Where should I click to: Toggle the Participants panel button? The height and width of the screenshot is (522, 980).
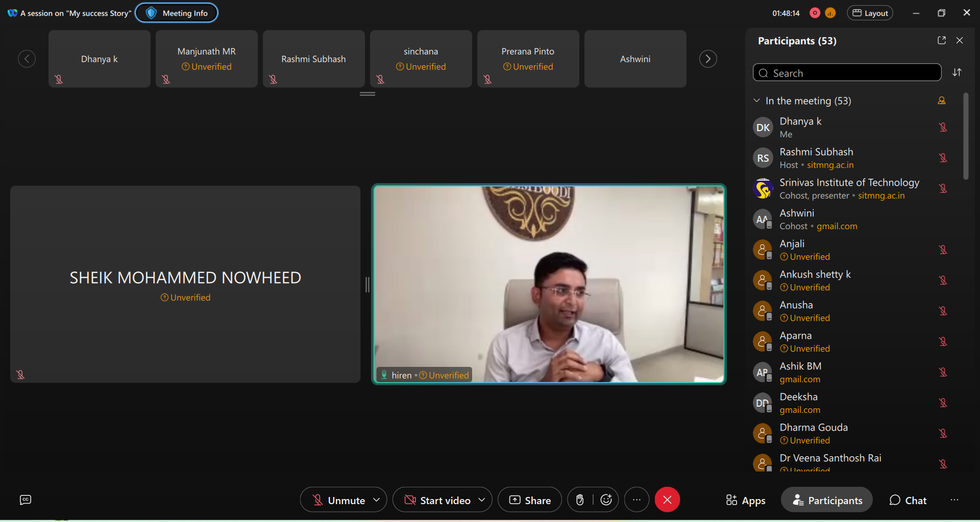827,500
